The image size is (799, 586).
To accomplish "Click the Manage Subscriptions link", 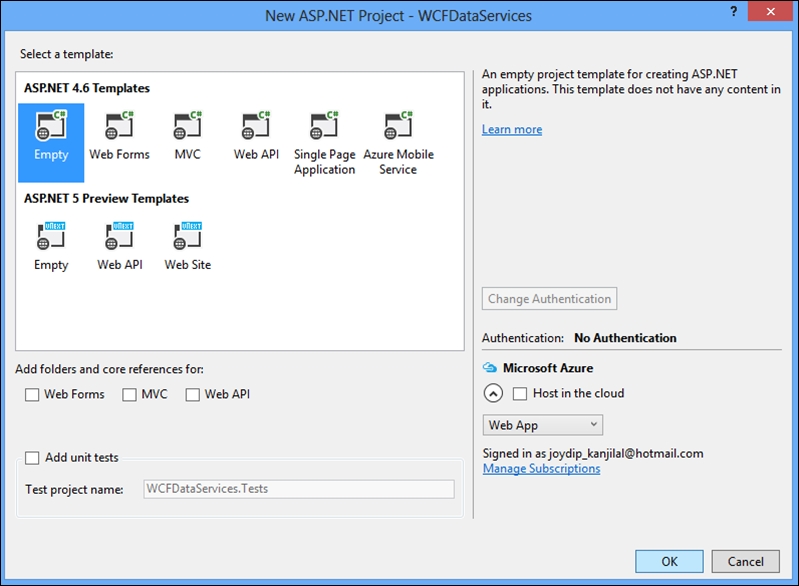I will 542,468.
